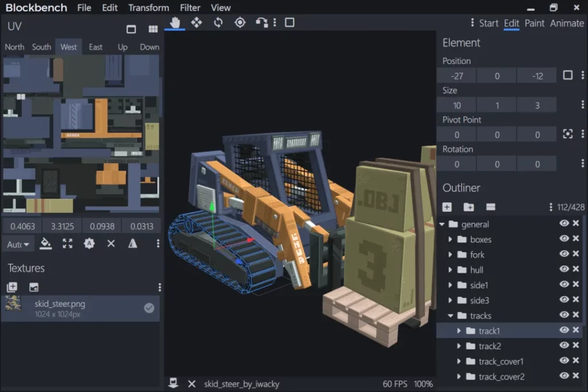
Task: Collapse the tracks group
Action: pos(450,316)
